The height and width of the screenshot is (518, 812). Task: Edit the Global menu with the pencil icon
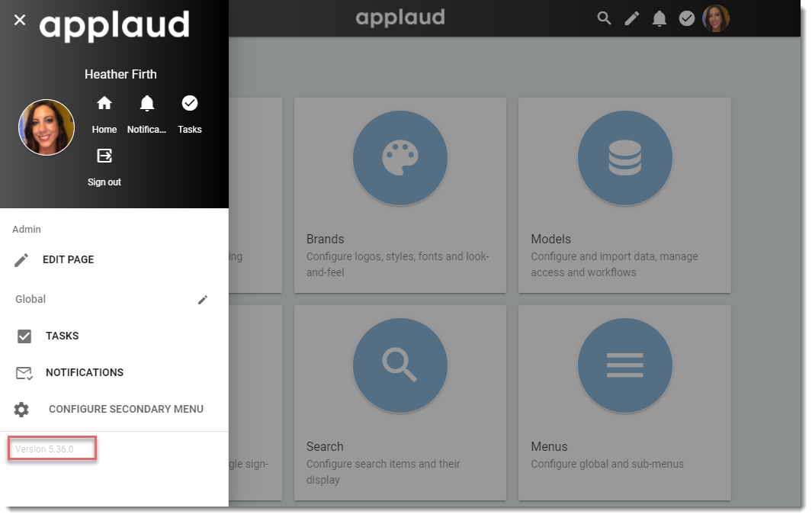pos(203,300)
